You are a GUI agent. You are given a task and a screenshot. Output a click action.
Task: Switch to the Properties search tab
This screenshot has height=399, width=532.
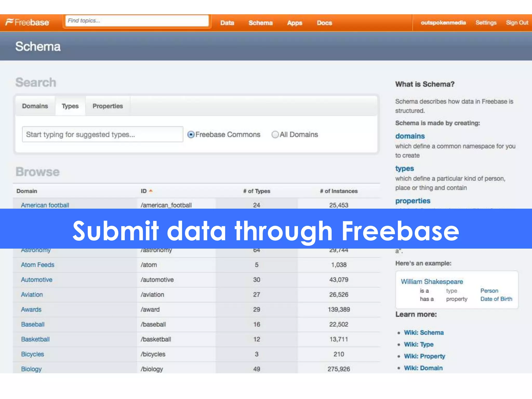108,106
